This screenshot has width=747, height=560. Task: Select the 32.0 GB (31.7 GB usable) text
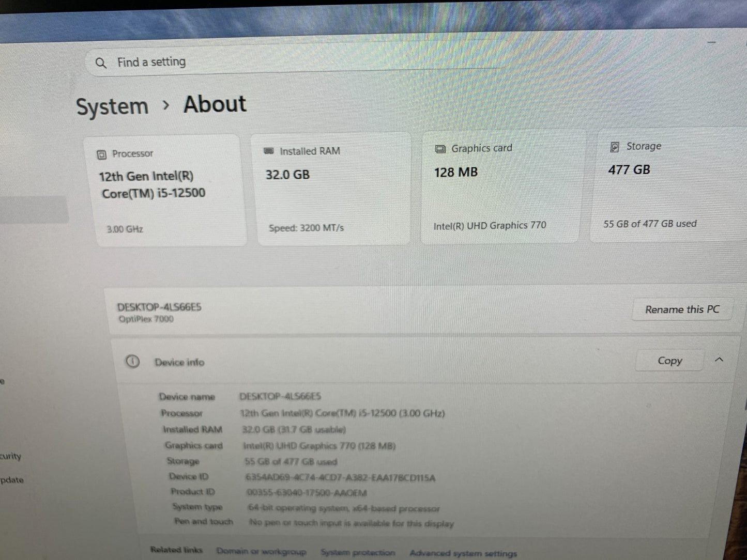[x=294, y=430]
